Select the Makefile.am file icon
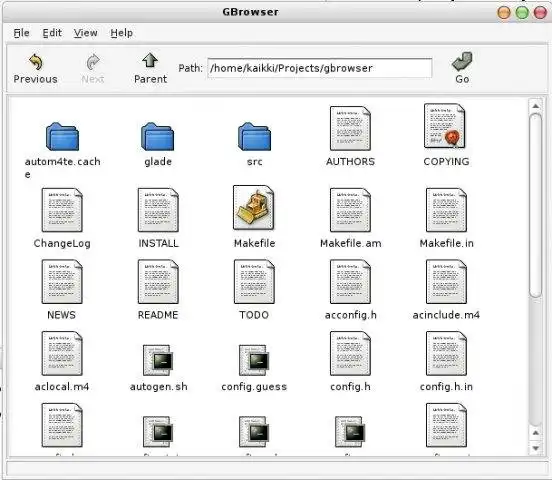 [350, 210]
